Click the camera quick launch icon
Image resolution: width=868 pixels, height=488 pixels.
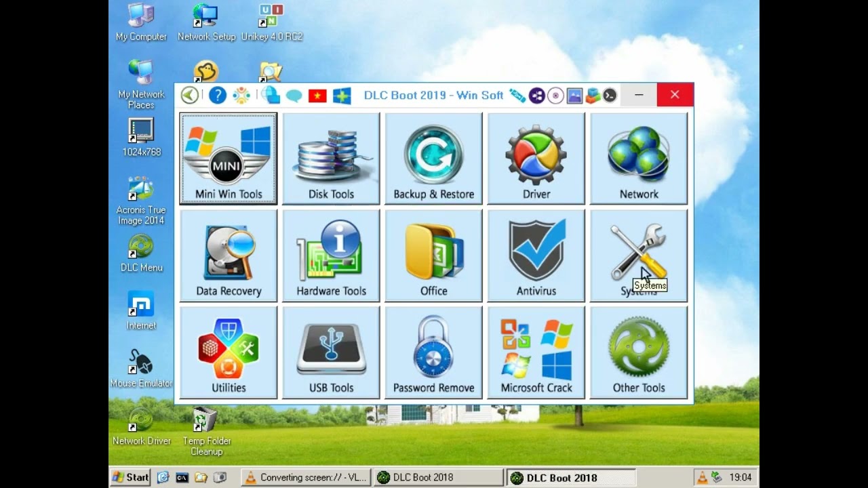(x=220, y=477)
